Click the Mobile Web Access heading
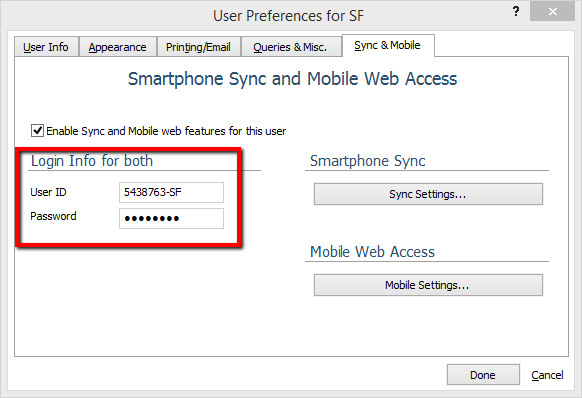582x398 pixels. pyautogui.click(x=372, y=252)
